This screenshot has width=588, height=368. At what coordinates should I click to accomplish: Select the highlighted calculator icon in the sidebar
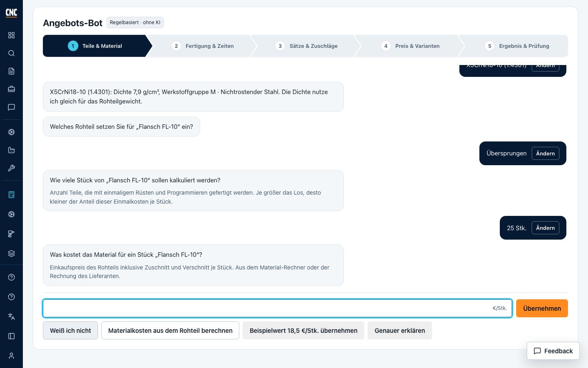pyautogui.click(x=11, y=195)
